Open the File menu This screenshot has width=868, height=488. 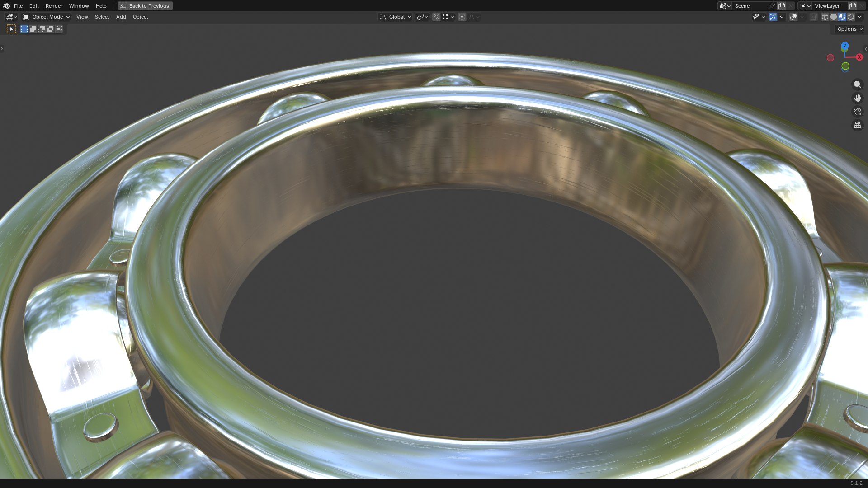(18, 6)
